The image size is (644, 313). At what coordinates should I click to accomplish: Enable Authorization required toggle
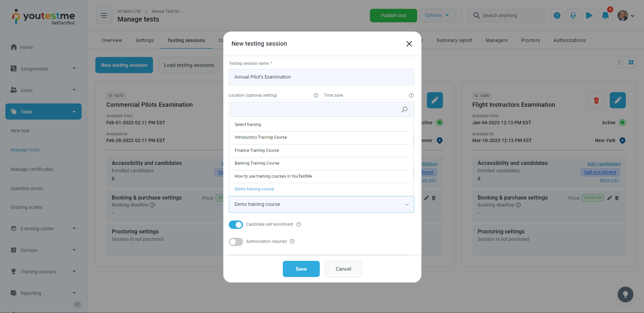click(x=236, y=242)
